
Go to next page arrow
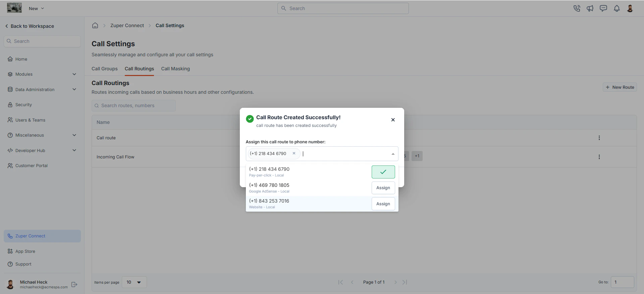click(x=395, y=282)
